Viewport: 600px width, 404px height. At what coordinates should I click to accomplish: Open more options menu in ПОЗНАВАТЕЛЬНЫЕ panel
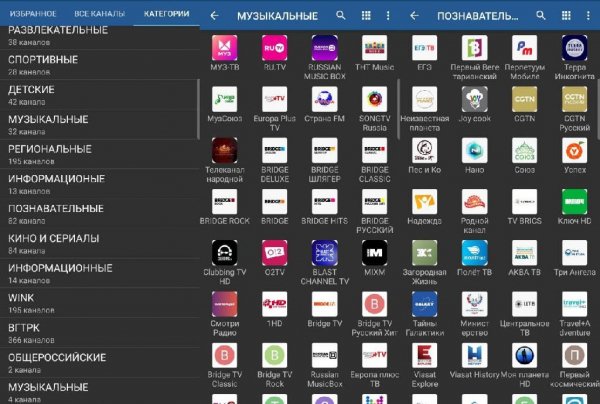coord(588,15)
